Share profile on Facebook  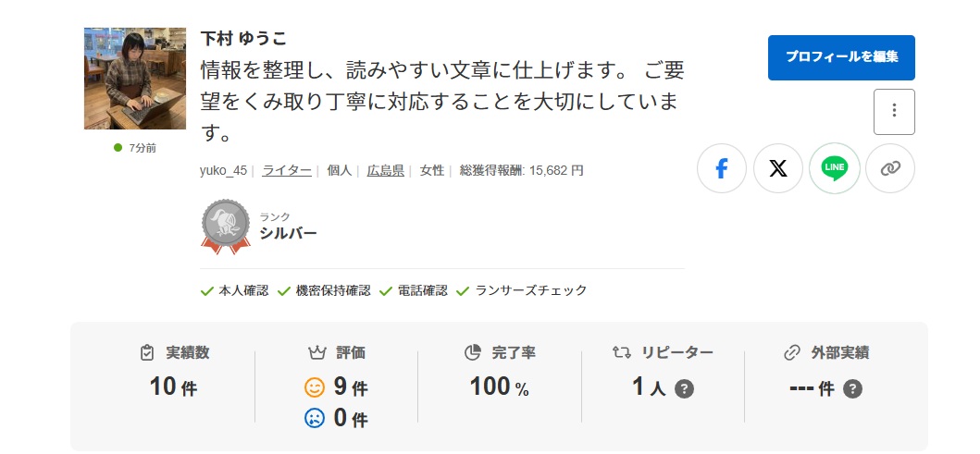pos(722,168)
